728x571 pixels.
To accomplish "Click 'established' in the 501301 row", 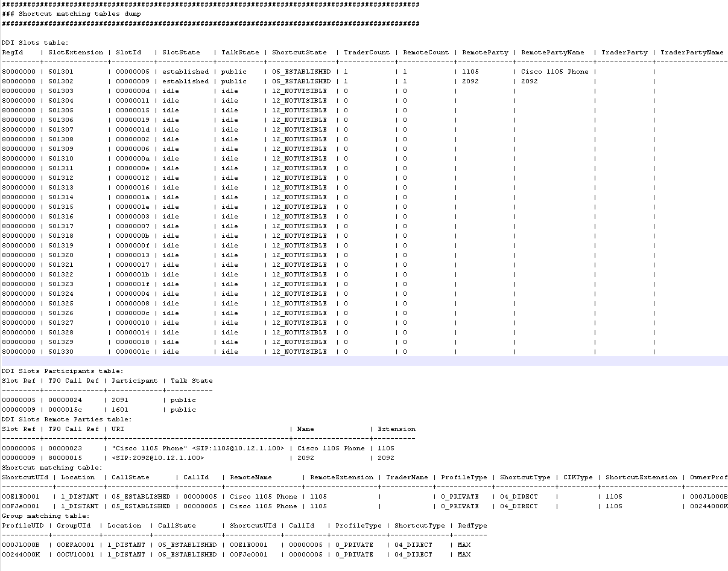I will click(x=185, y=72).
